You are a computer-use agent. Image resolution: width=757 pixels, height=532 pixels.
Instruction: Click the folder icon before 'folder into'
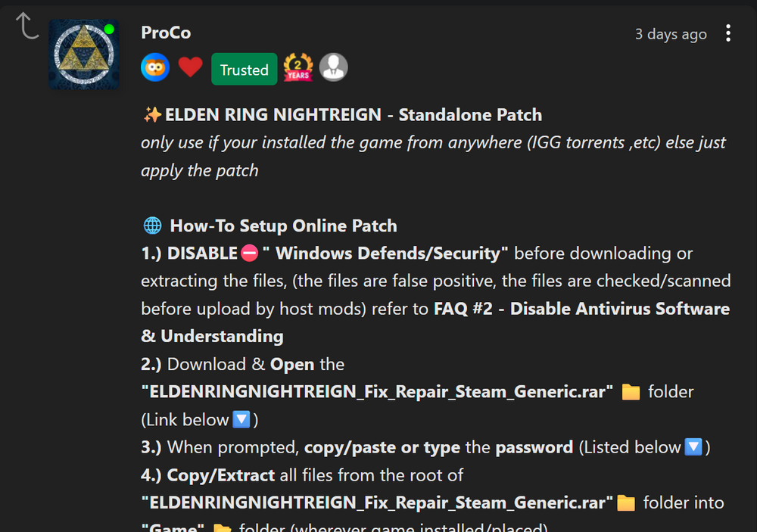[626, 502]
